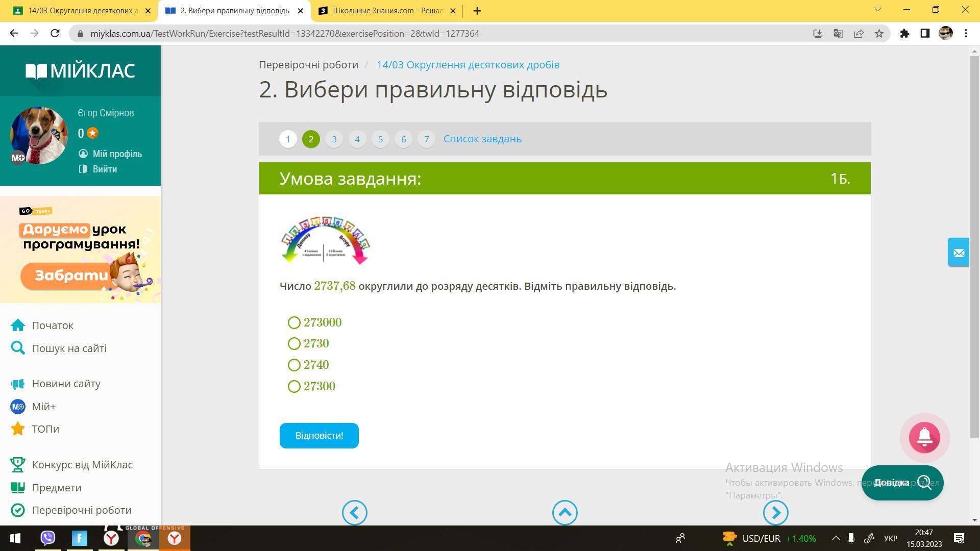Select answer option 2740
The height and width of the screenshot is (551, 980).
point(294,365)
